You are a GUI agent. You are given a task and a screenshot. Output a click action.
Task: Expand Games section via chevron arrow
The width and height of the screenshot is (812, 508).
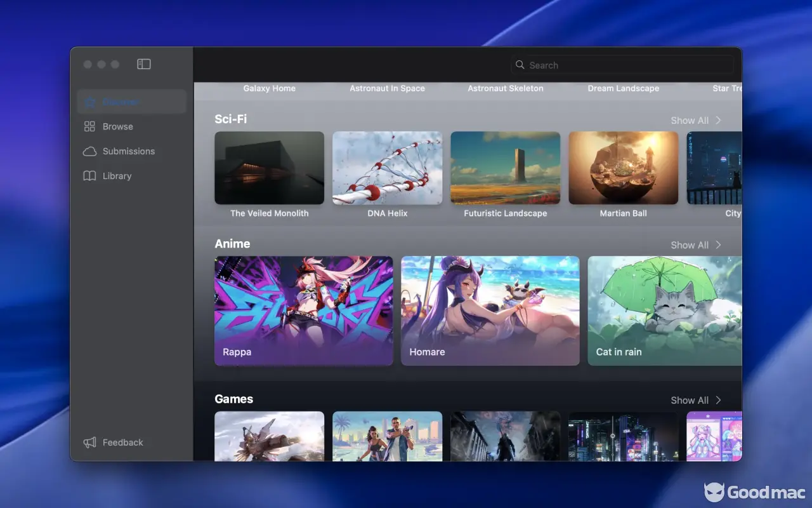718,400
